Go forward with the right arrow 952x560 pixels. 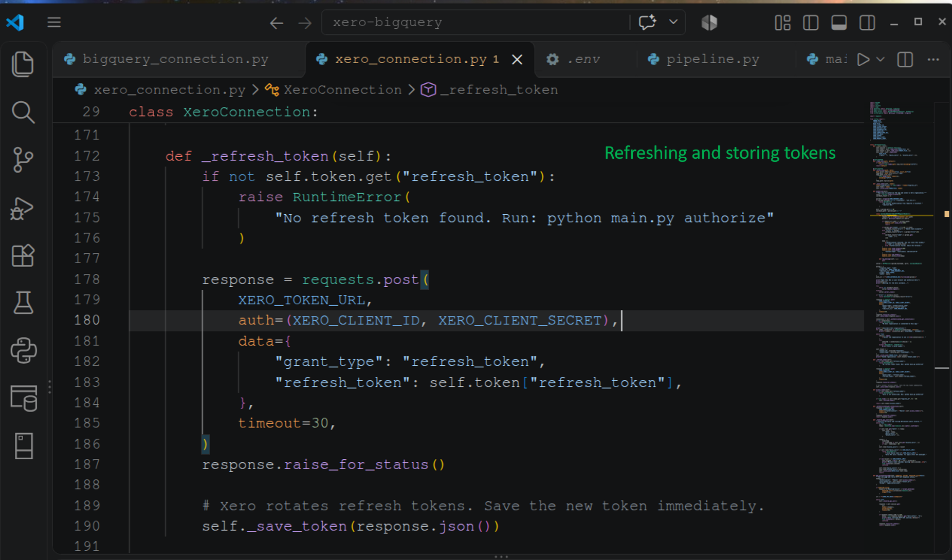tap(305, 23)
